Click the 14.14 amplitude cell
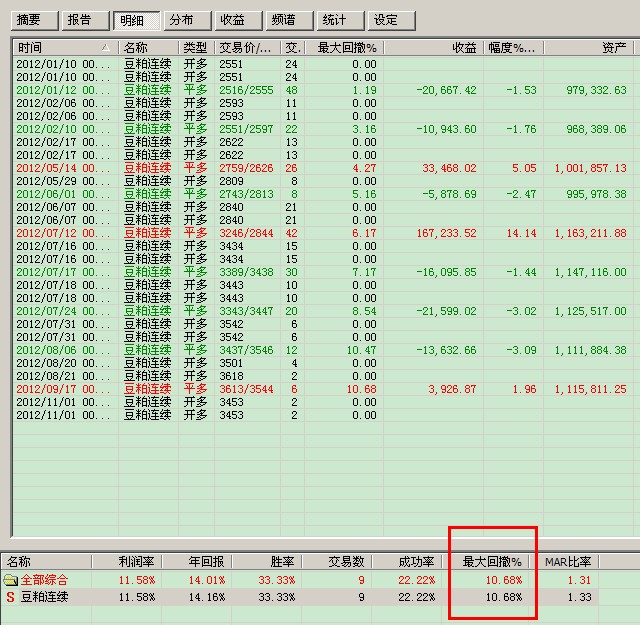640x625 pixels. tap(521, 233)
